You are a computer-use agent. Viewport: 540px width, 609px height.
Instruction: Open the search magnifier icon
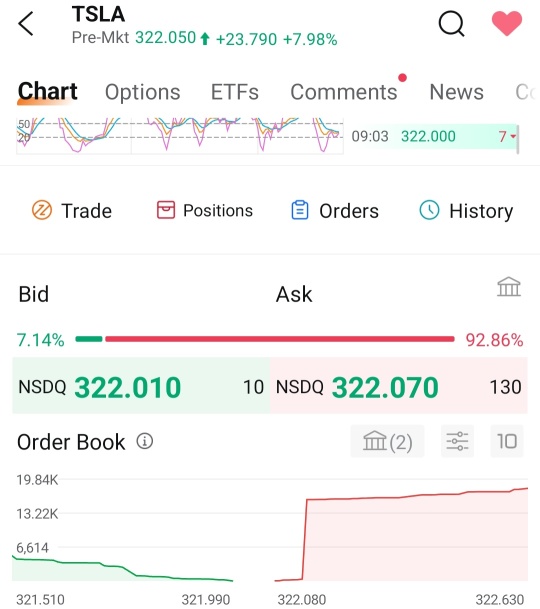pos(451,24)
